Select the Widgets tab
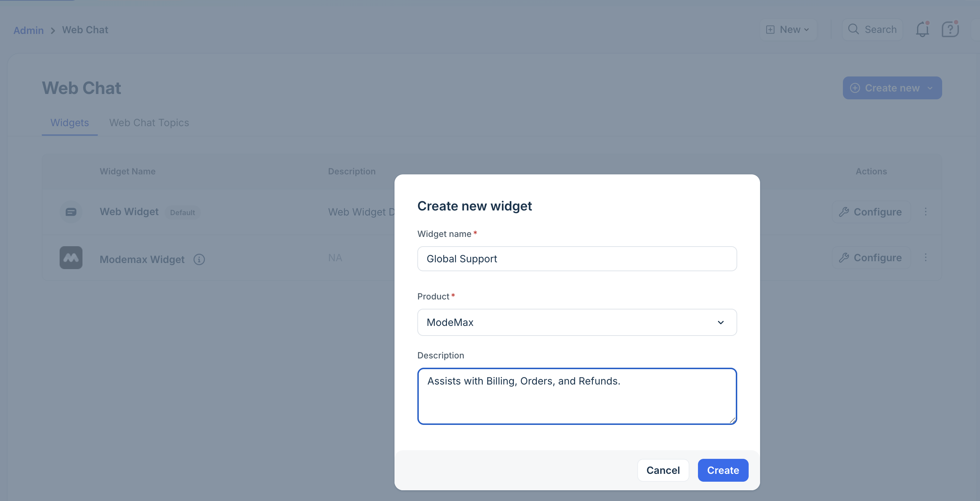Viewport: 980px width, 501px height. point(70,123)
